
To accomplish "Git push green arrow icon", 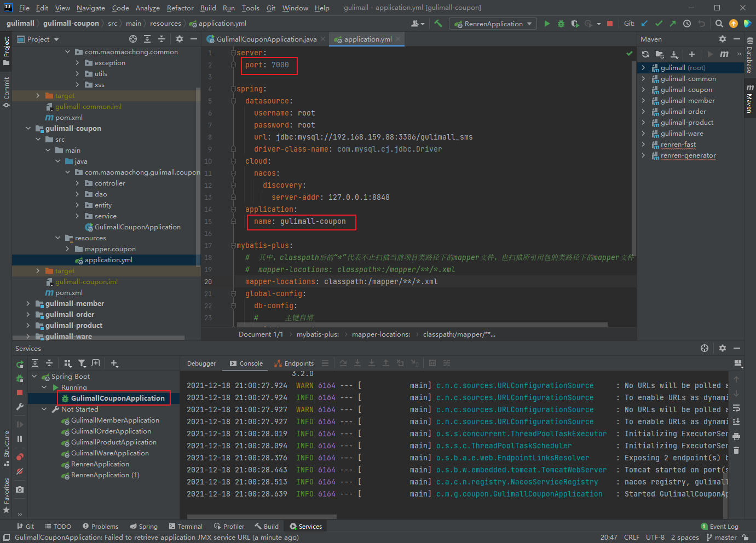I will pos(673,24).
